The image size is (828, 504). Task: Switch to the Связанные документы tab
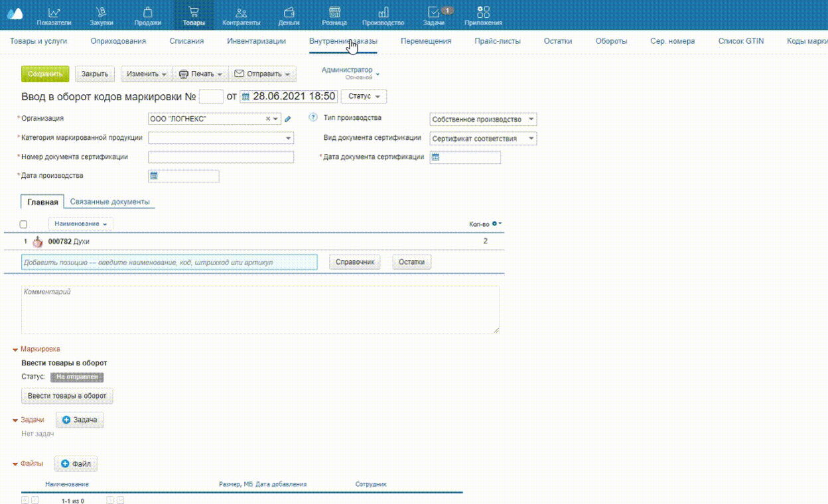click(x=109, y=202)
